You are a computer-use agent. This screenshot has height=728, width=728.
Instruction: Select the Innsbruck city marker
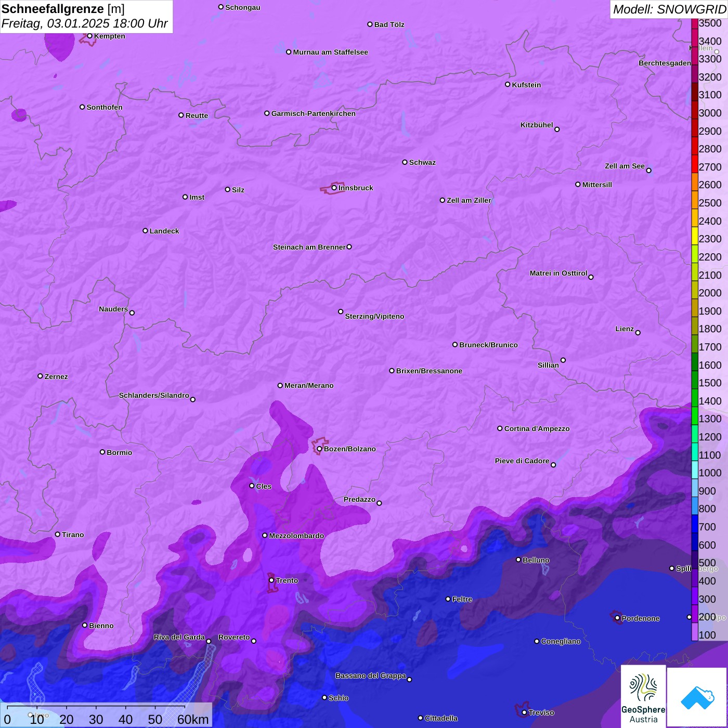tap(334, 188)
